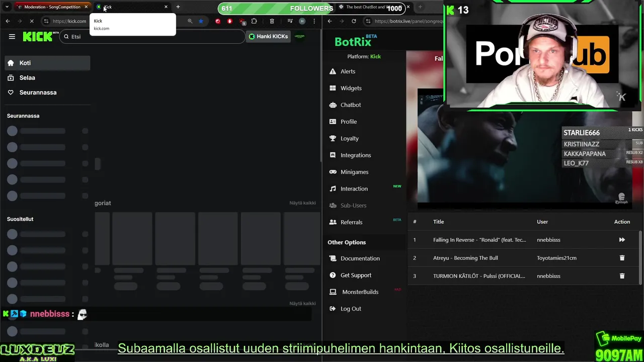Open the media control toolbar icon
Screen dimensions: 644x362
pyautogui.click(x=290, y=21)
